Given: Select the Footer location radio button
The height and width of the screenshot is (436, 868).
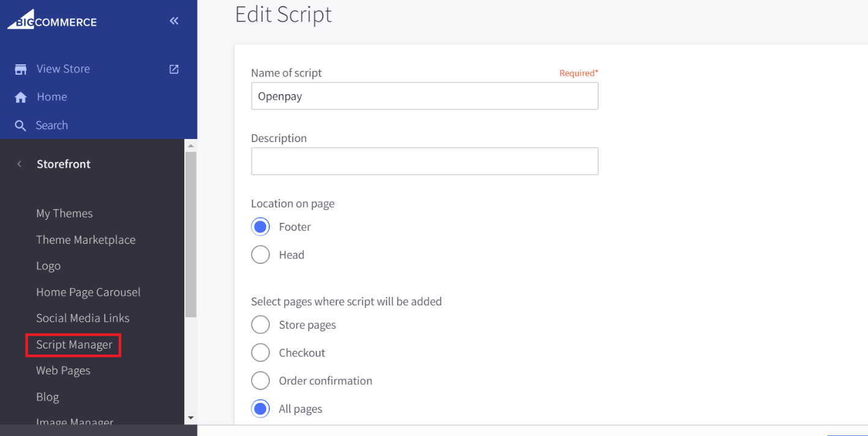Looking at the screenshot, I should click(x=261, y=227).
